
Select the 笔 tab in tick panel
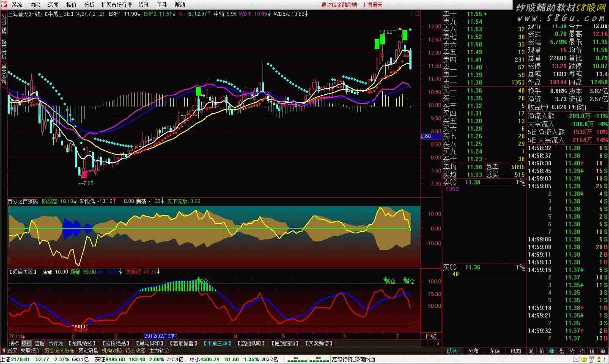(x=532, y=351)
